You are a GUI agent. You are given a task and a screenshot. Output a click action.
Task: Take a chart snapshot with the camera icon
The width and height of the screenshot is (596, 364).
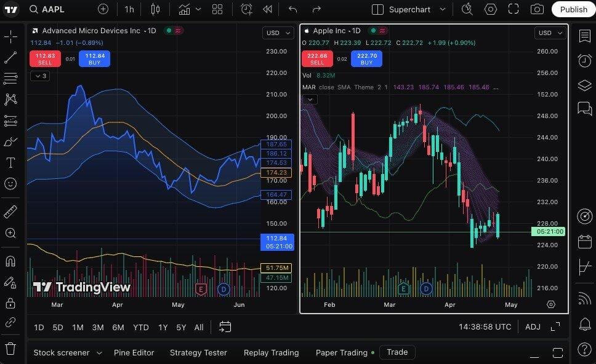pyautogui.click(x=536, y=9)
